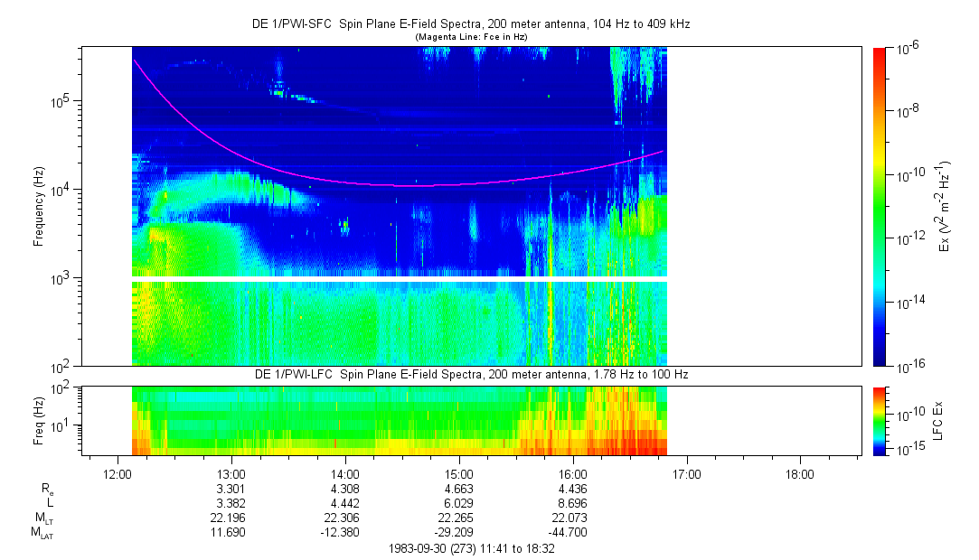Click the lower LFC Ex color bar
Viewport: 979px width, 560px height.
879,419
